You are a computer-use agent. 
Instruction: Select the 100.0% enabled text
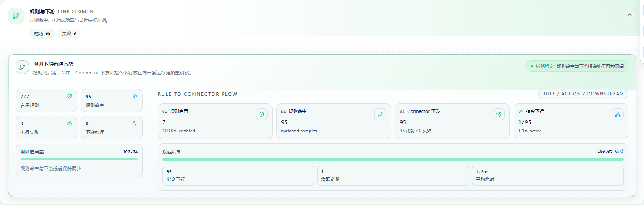coord(179,131)
